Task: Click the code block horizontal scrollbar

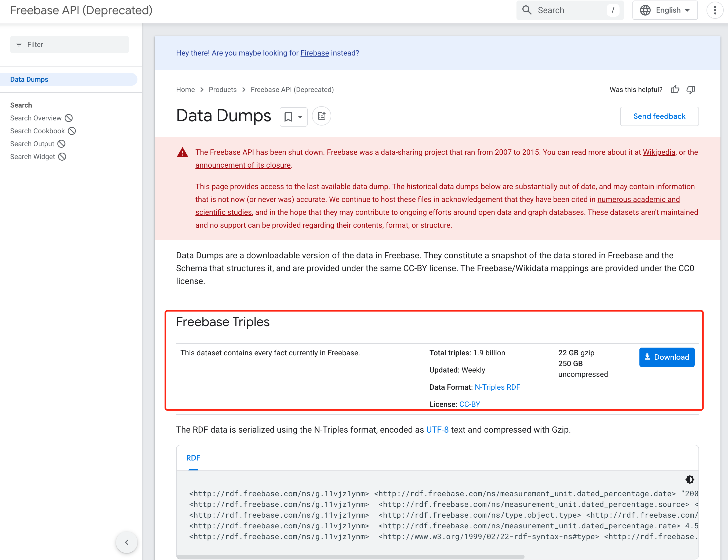Action: pos(350,556)
